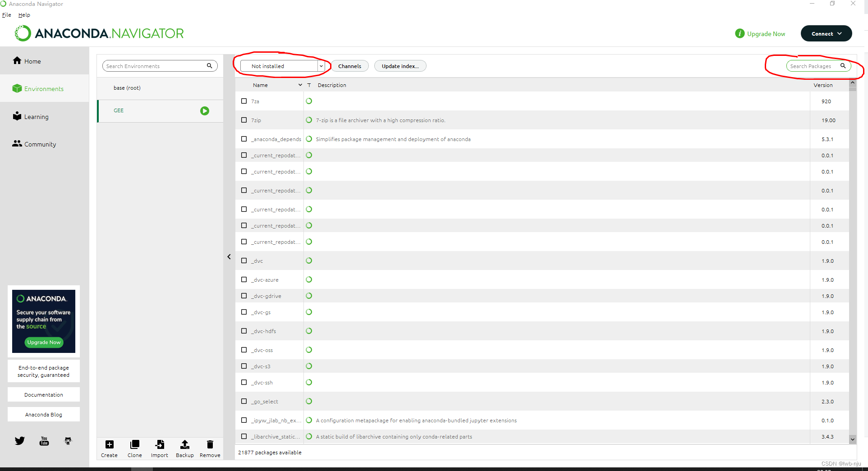Click the status circle icon for _dvc-hdfs
868x471 pixels.
point(309,331)
